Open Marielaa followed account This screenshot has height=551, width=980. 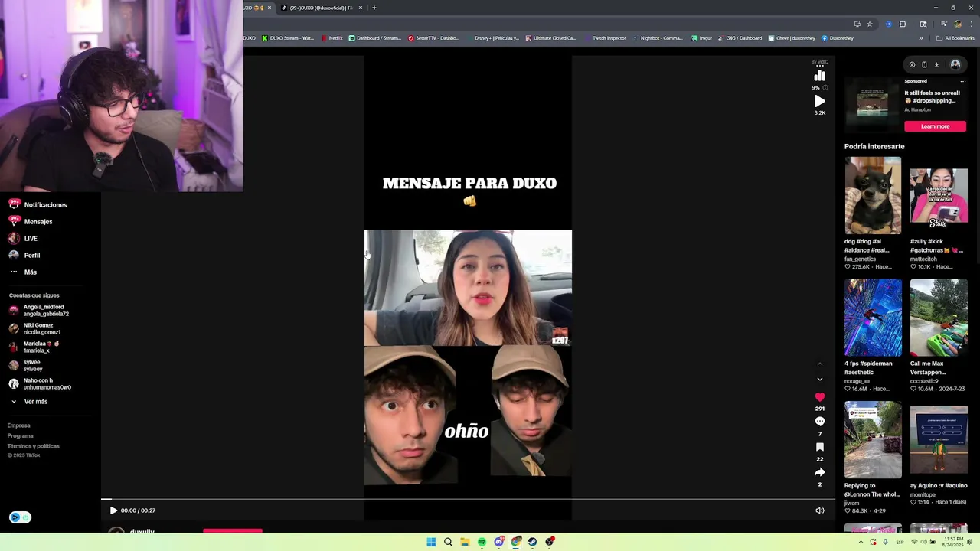point(34,347)
